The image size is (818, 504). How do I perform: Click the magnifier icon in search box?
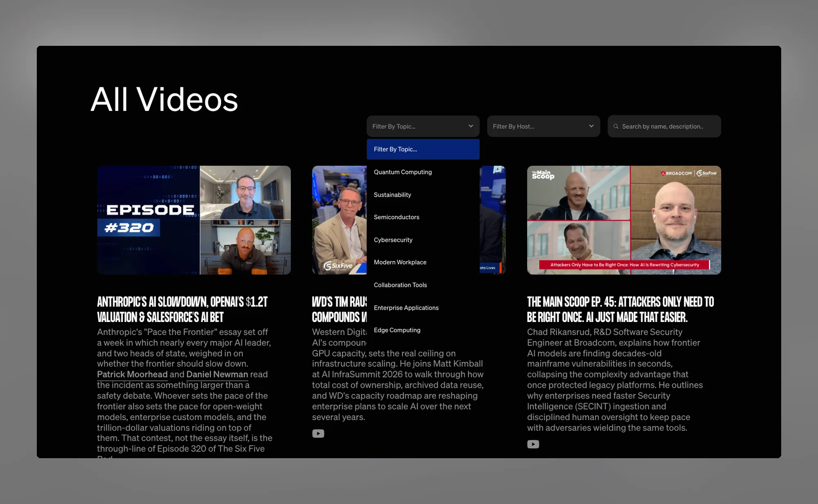click(616, 126)
